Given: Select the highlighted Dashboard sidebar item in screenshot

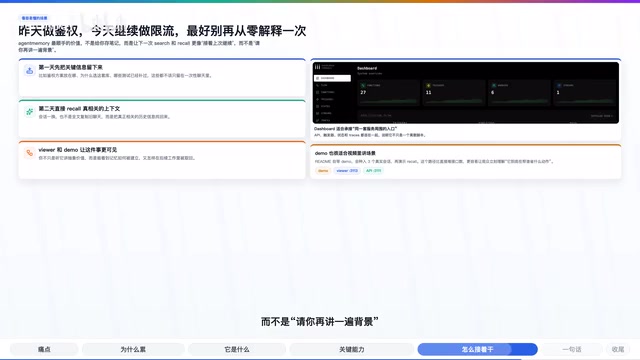Looking at the screenshot, I should (332, 78).
